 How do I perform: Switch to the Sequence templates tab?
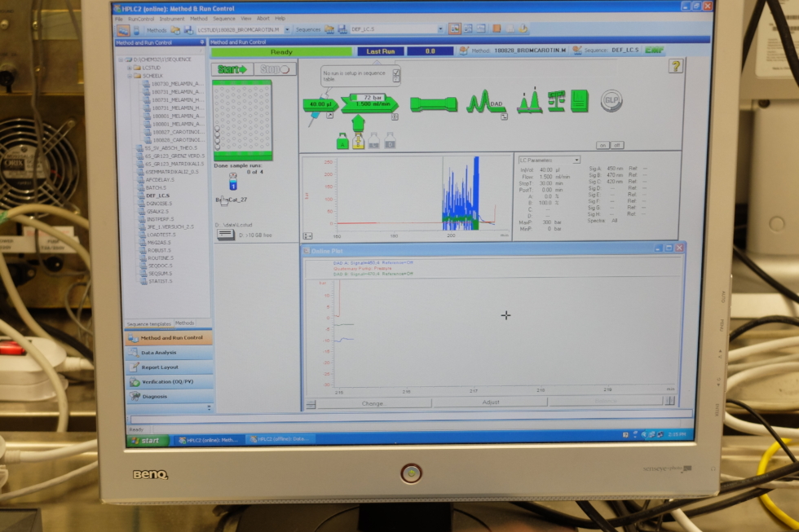[x=148, y=323]
